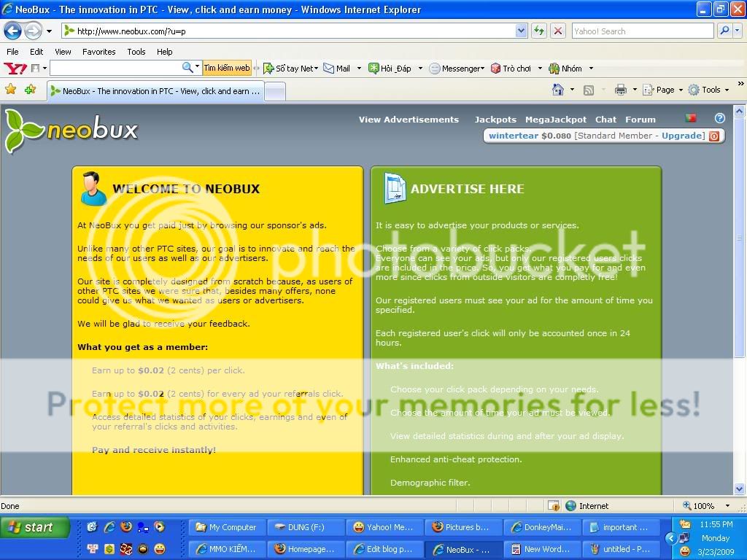Click the browser Back arrow button
Viewport: 747px width, 560px height.
pyautogui.click(x=12, y=31)
